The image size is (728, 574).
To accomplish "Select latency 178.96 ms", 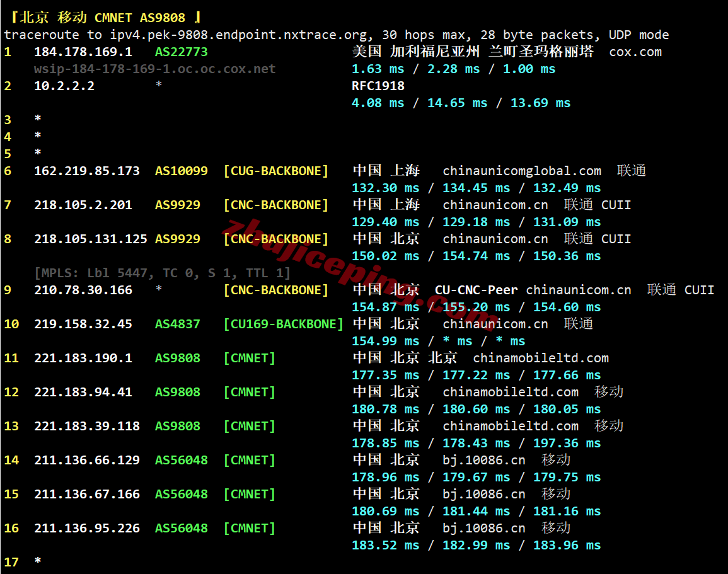I will point(385,477).
